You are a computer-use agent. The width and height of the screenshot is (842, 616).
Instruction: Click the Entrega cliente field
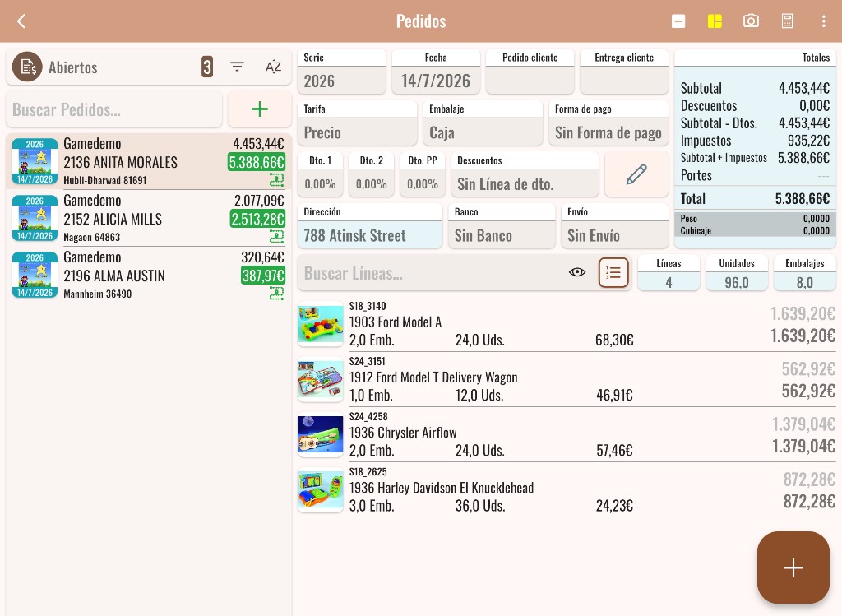click(x=624, y=72)
